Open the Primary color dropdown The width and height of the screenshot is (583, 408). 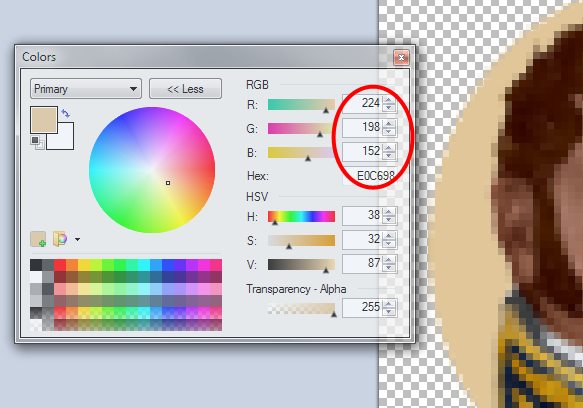coord(86,89)
